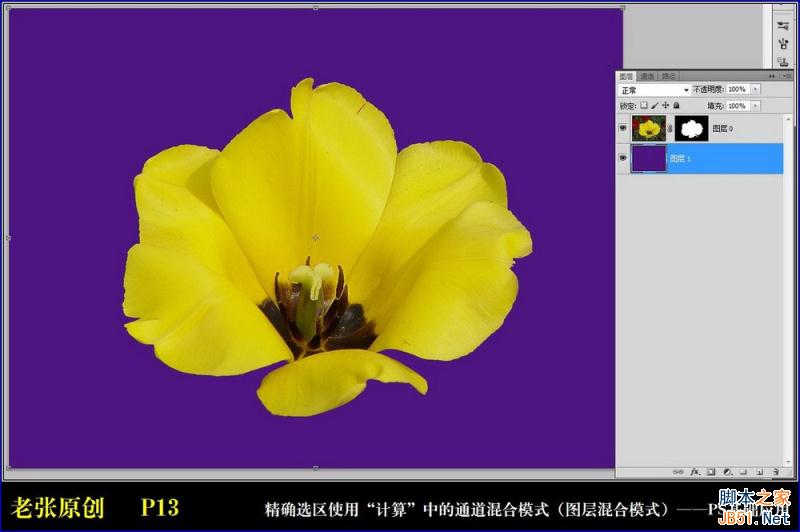Hide 图层 1 using eye icon
The width and height of the screenshot is (800, 532).
[623, 158]
